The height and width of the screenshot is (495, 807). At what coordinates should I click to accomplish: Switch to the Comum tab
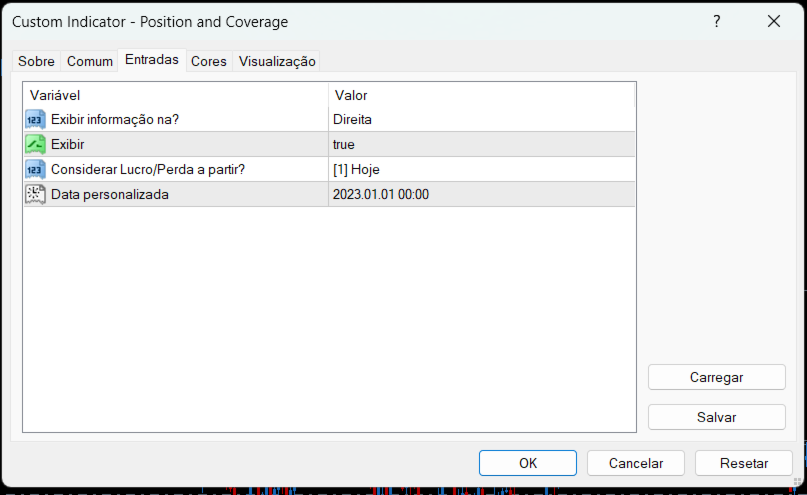click(x=90, y=61)
